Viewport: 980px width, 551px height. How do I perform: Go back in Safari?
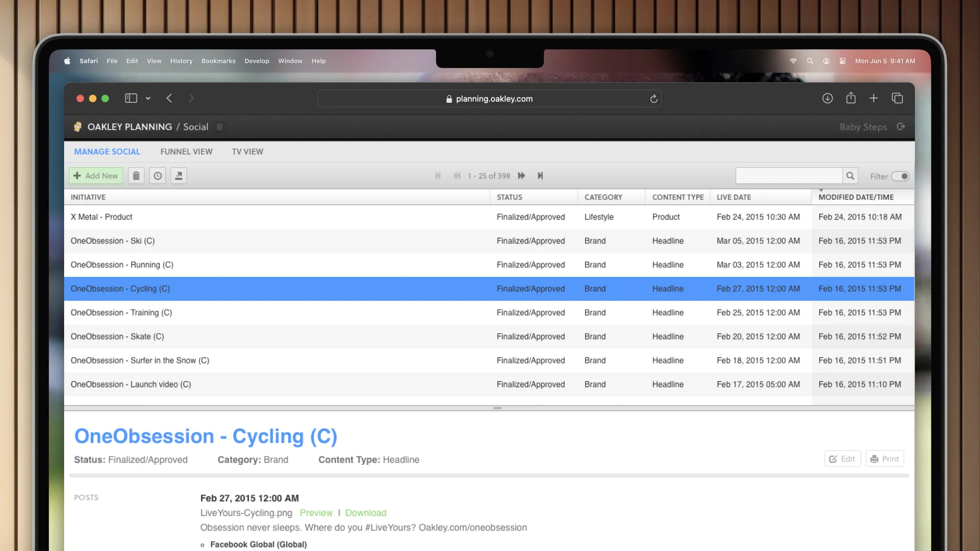click(x=169, y=99)
